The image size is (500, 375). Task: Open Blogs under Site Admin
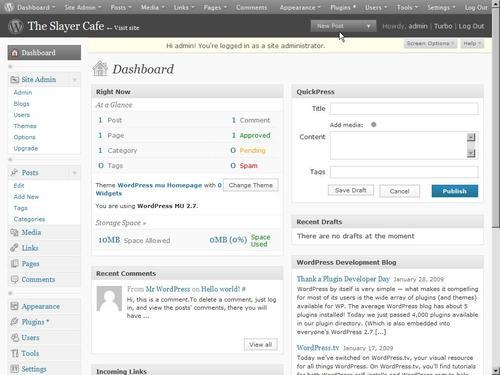pos(21,104)
